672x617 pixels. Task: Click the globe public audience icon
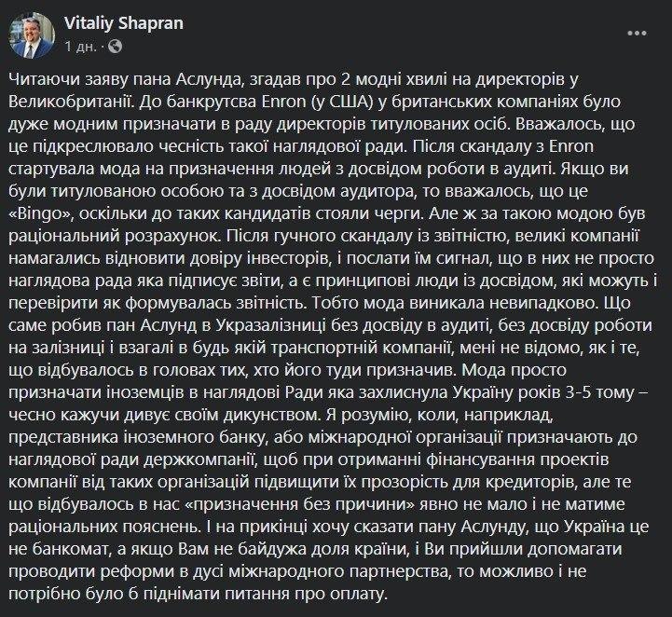click(115, 46)
